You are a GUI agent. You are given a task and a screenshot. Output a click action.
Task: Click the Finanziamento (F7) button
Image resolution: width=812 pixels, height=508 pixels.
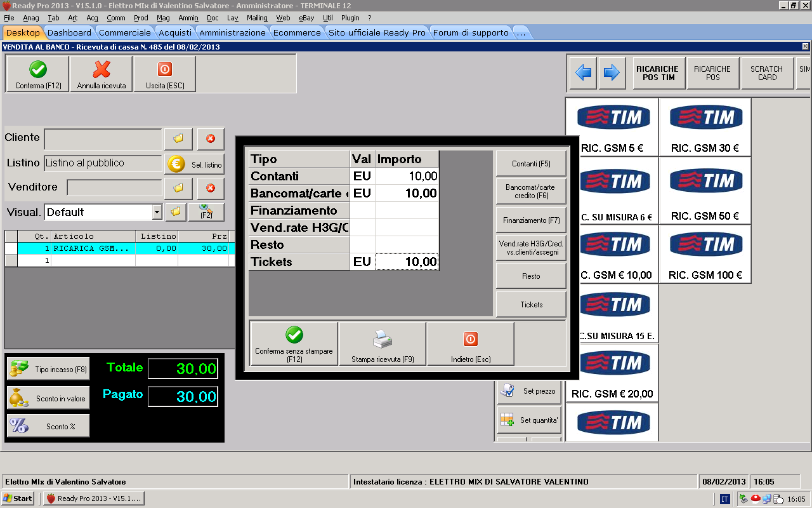[531, 220]
